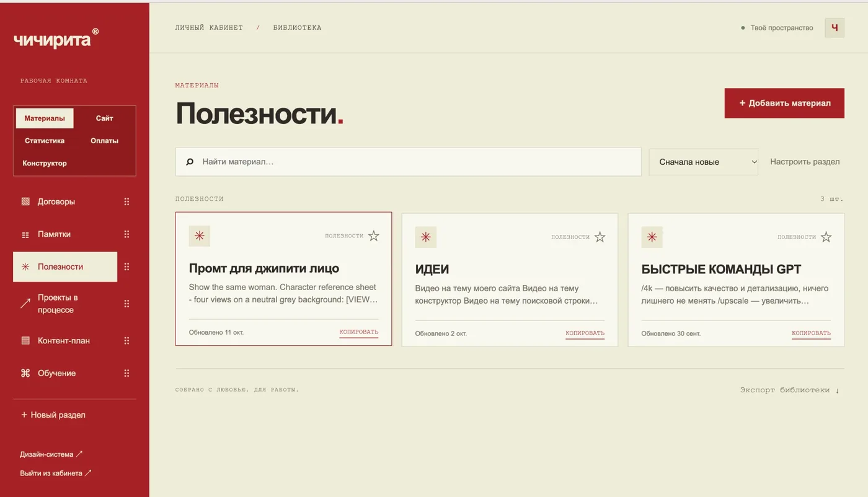The image size is (868, 497).
Task: Open the Проекты в процессе section
Action: coord(65,304)
